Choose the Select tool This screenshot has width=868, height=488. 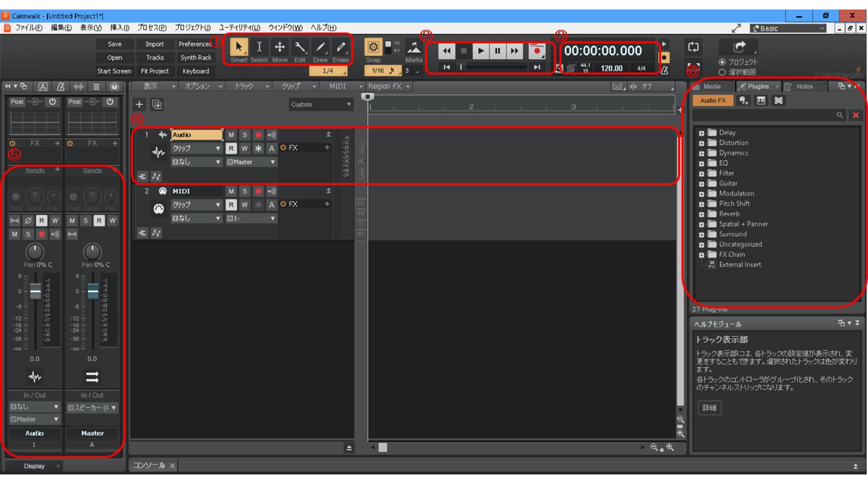(x=259, y=47)
